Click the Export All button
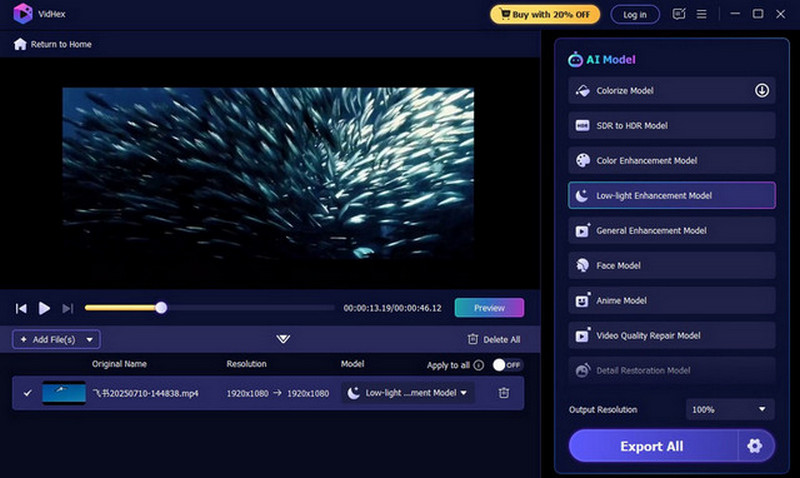 pos(652,446)
